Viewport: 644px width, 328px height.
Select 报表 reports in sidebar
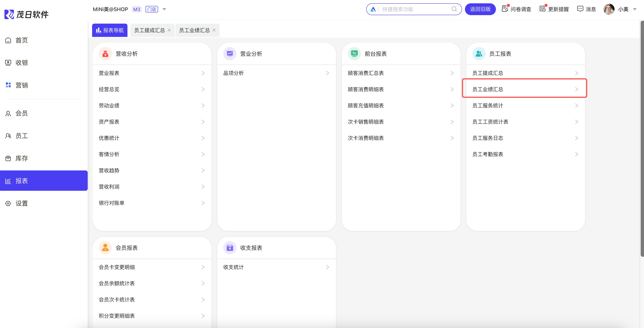click(x=44, y=181)
